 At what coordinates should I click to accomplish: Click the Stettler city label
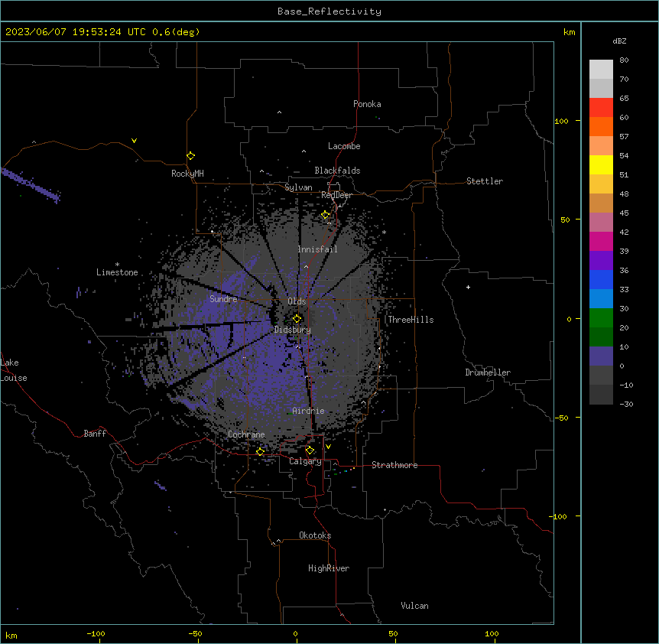click(485, 181)
